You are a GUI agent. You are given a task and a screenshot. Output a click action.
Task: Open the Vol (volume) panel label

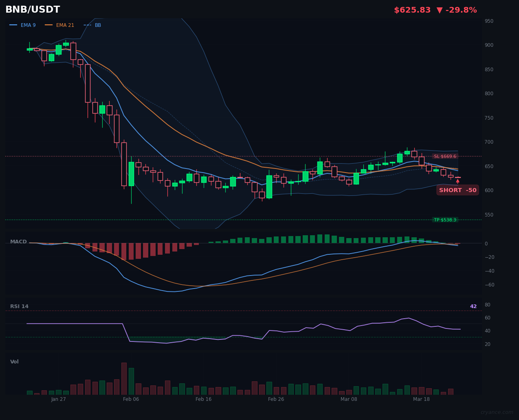(x=14, y=361)
